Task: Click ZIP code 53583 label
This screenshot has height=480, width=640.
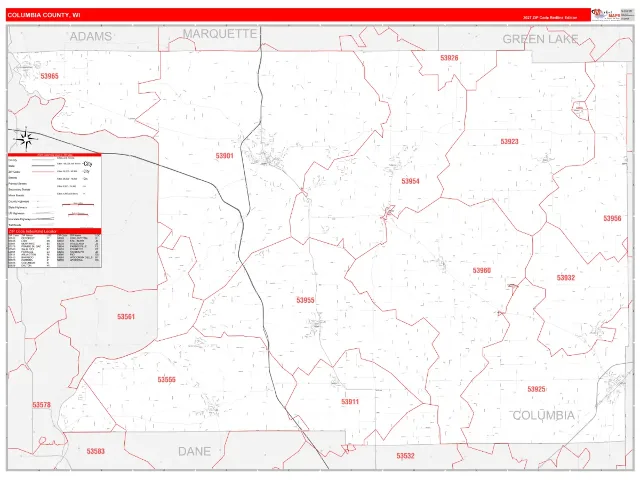Action: [x=96, y=451]
